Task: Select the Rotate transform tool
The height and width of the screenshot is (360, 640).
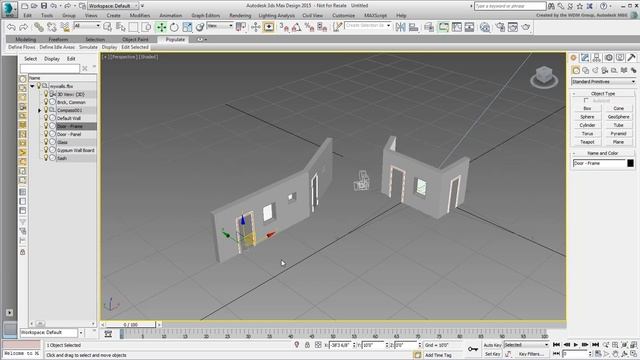Action: pos(174,27)
